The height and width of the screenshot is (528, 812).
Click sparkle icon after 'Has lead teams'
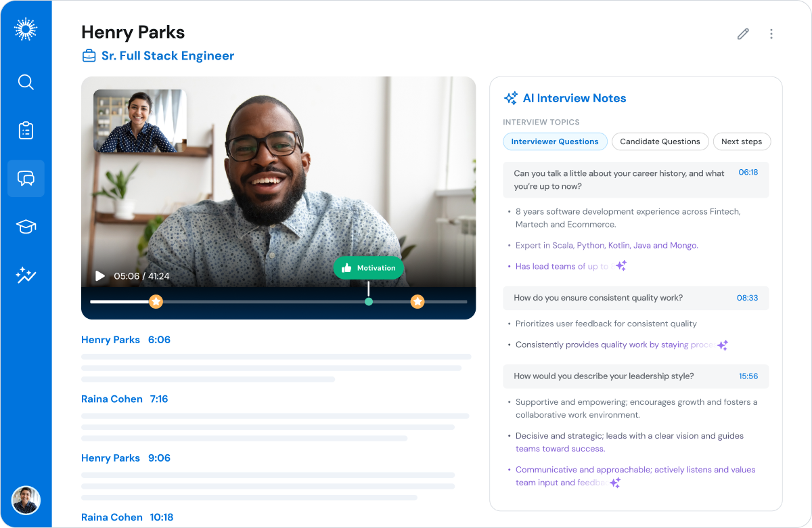click(621, 266)
